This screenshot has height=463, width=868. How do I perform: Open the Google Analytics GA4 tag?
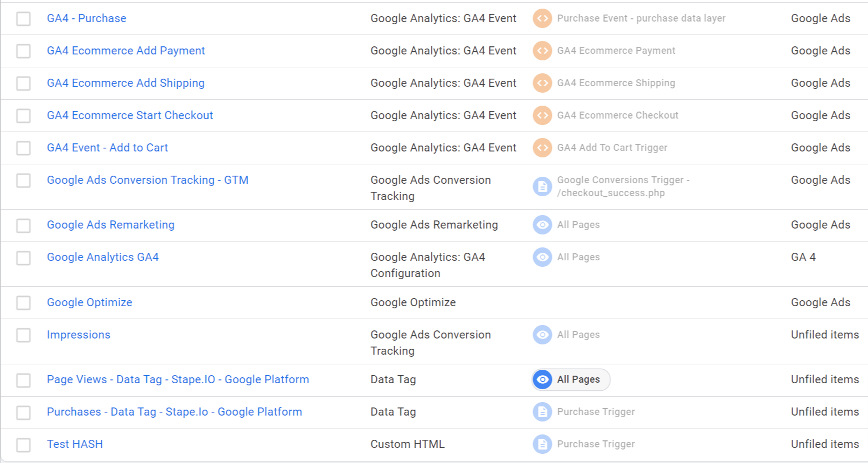[103, 257]
